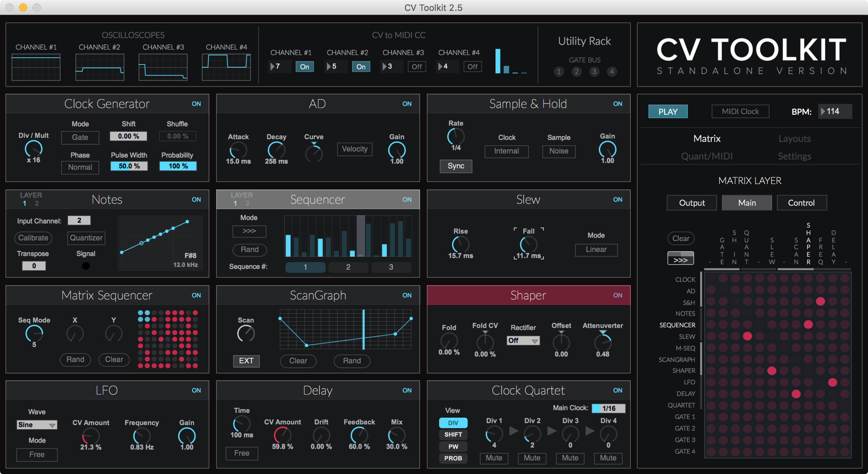Toggle CV to MIDI Channel #3 Off switch

[417, 67]
